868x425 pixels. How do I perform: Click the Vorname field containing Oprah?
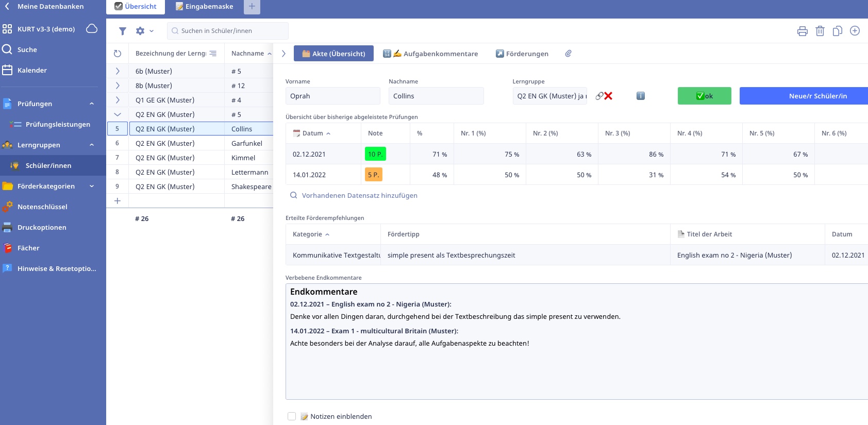[x=332, y=96]
